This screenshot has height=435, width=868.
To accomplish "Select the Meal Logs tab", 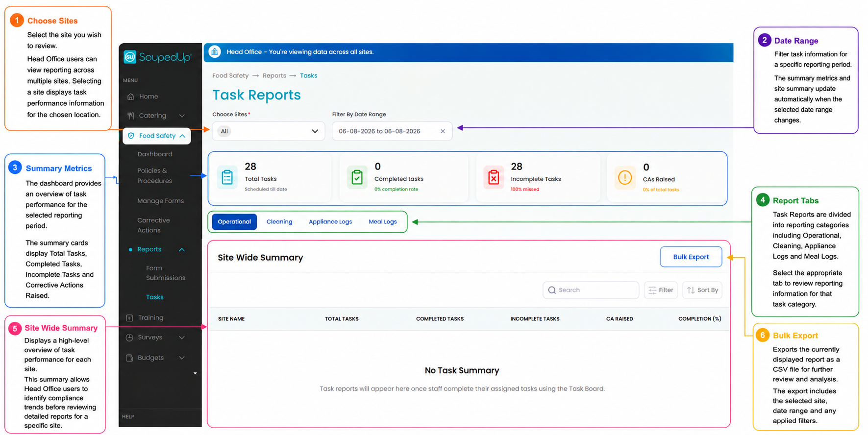I will point(383,222).
